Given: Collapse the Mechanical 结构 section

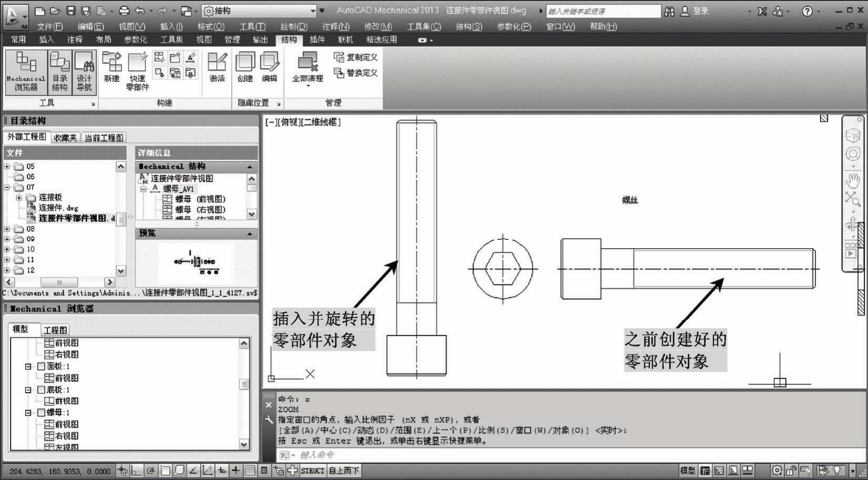Looking at the screenshot, I should coord(250,167).
